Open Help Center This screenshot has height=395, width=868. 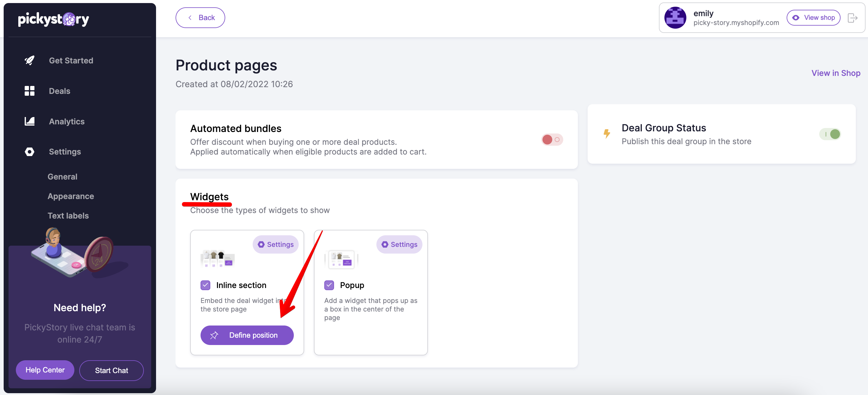click(45, 370)
